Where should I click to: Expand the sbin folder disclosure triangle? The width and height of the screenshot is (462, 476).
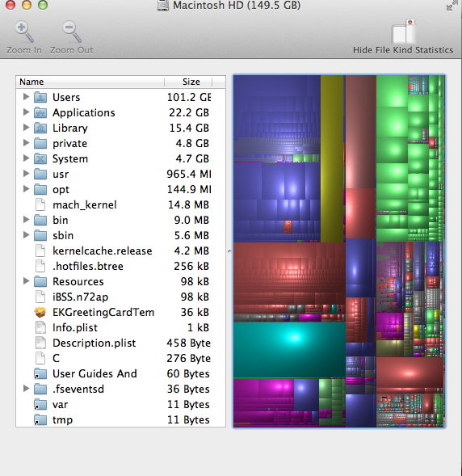click(27, 234)
